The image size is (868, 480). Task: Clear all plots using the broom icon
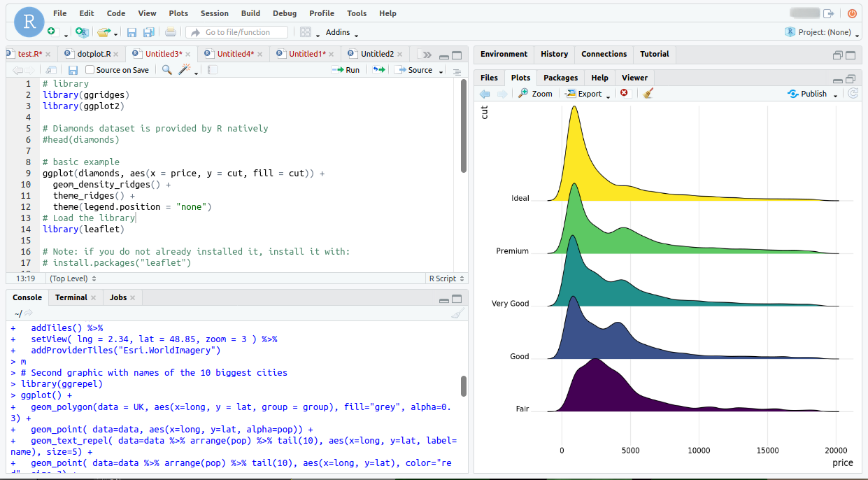[648, 93]
